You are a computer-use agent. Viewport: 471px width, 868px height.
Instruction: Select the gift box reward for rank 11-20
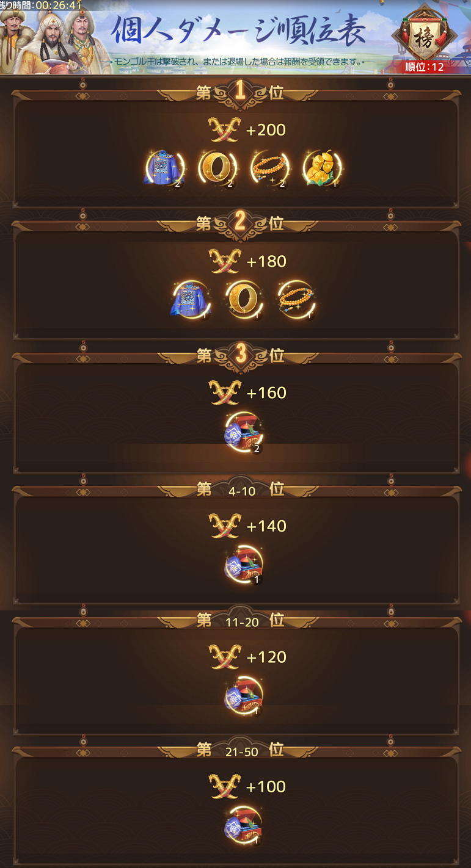(x=244, y=695)
